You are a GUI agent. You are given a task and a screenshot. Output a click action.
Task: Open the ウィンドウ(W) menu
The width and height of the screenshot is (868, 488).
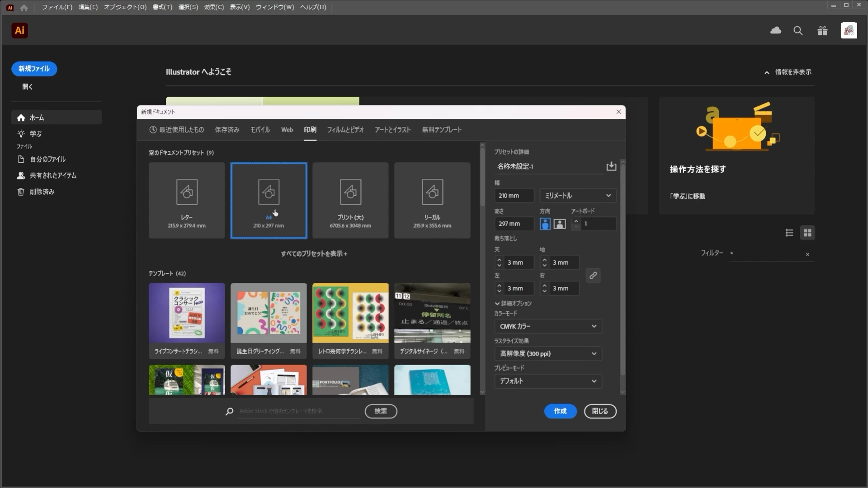(x=274, y=7)
